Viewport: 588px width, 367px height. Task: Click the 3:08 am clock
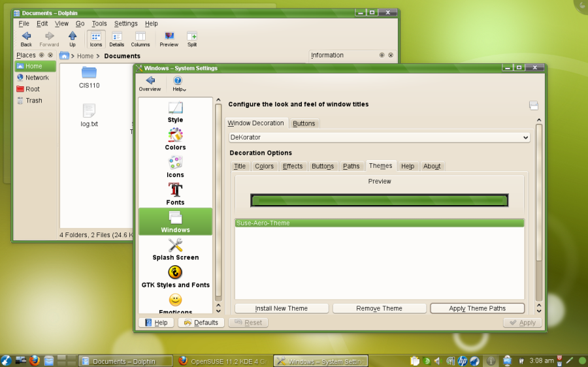(542, 360)
